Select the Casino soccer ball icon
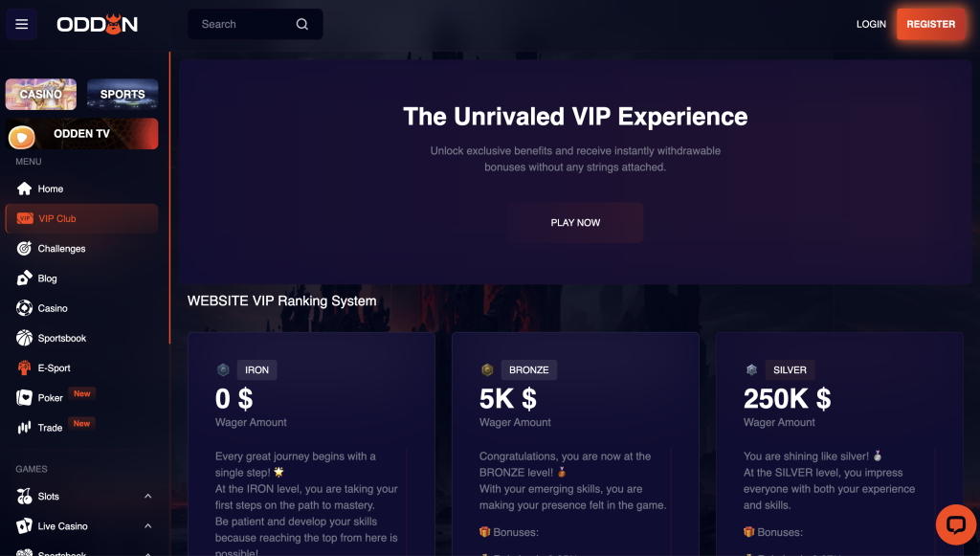Image resolution: width=980 pixels, height=556 pixels. [x=24, y=308]
